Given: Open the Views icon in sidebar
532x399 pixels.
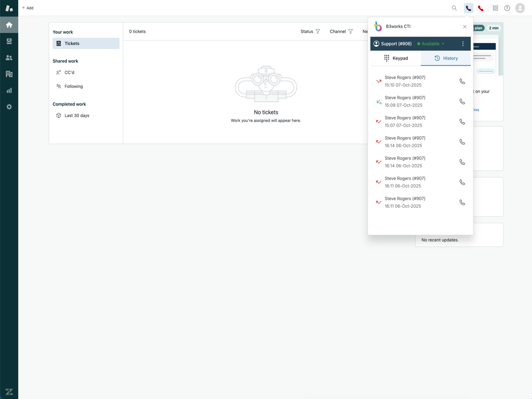Looking at the screenshot, I should [x=9, y=41].
